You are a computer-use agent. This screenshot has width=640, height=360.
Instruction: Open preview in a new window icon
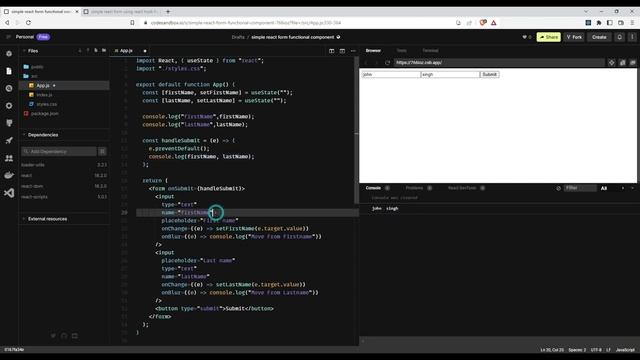pyautogui.click(x=633, y=62)
